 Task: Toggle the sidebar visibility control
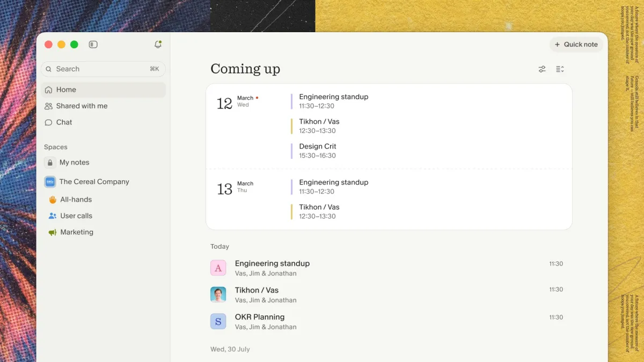tap(93, 45)
